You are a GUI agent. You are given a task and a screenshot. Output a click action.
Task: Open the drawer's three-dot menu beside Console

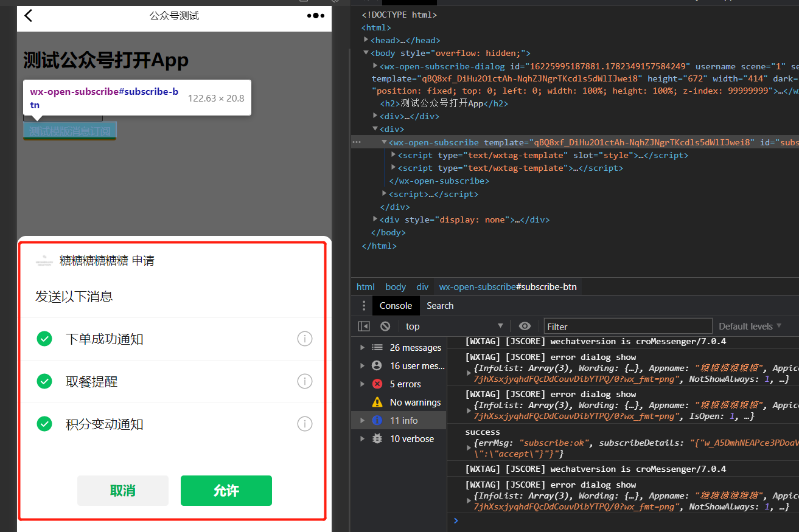coord(364,306)
